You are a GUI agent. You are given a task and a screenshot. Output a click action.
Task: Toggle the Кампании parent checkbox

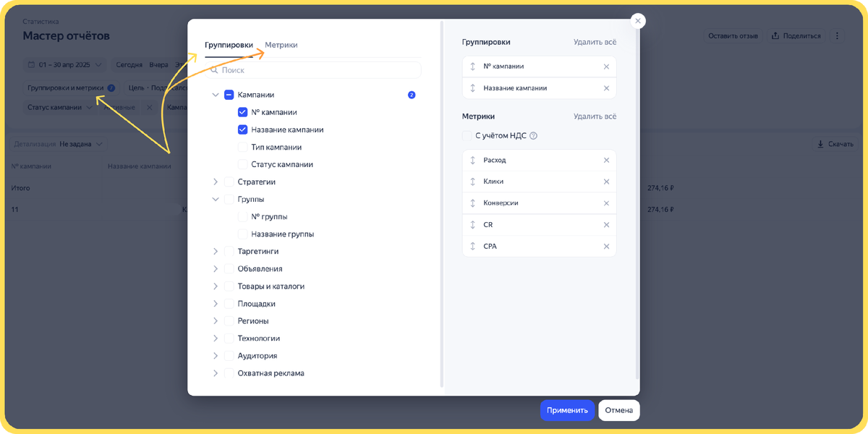[x=229, y=95]
